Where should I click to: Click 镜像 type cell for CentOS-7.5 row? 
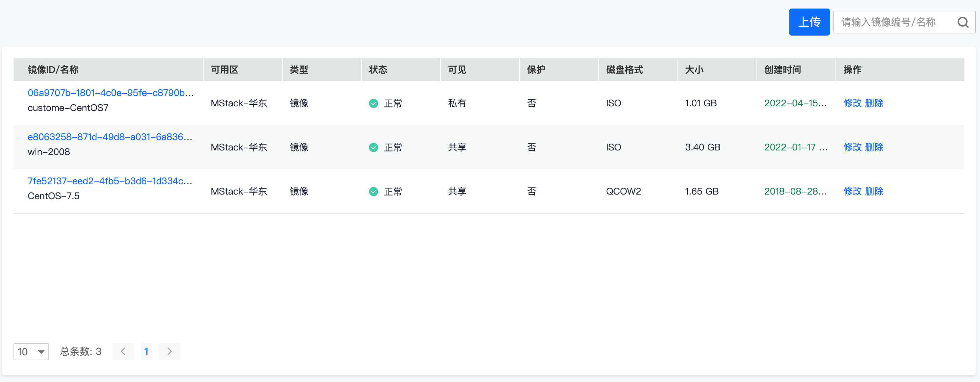coord(299,191)
